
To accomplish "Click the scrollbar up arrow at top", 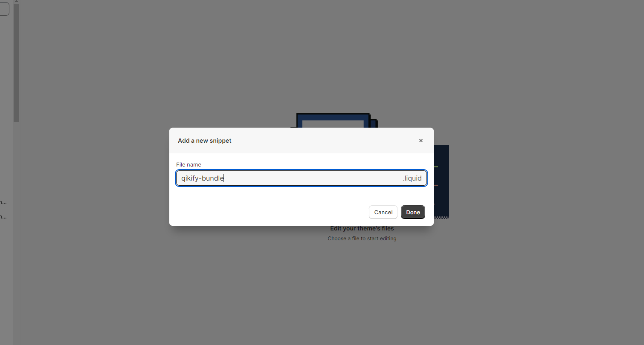I will pyautogui.click(x=16, y=2).
